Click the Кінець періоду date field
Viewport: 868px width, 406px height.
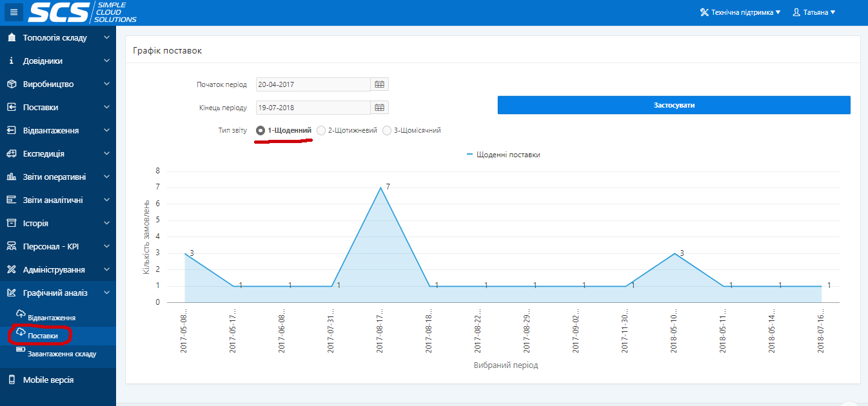[313, 108]
